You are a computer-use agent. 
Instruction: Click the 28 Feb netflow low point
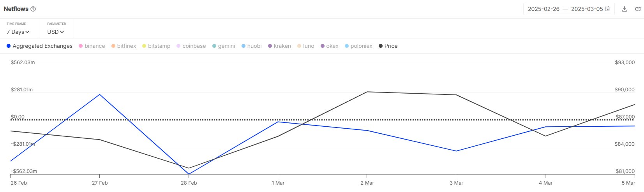click(189, 174)
